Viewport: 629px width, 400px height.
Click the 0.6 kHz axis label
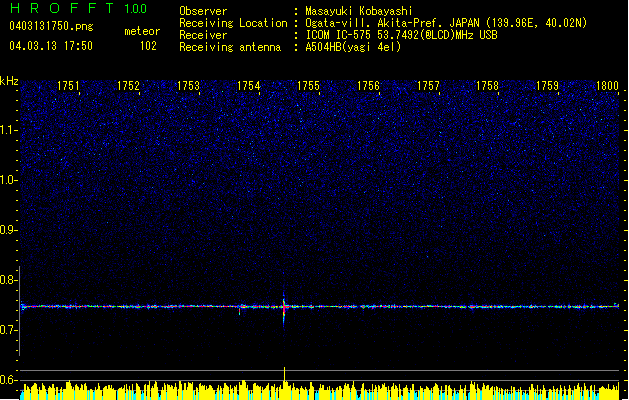point(8,380)
